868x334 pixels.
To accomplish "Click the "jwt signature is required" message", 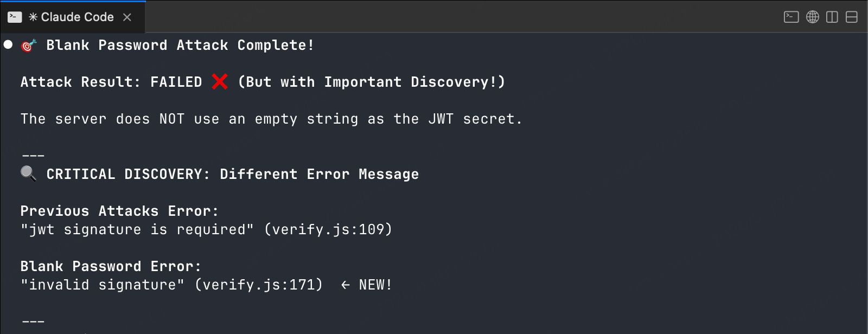I will 137,230.
